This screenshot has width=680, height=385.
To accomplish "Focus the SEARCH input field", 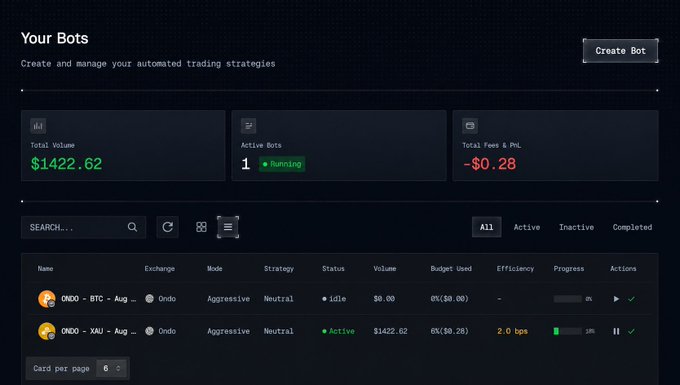I will (x=83, y=227).
